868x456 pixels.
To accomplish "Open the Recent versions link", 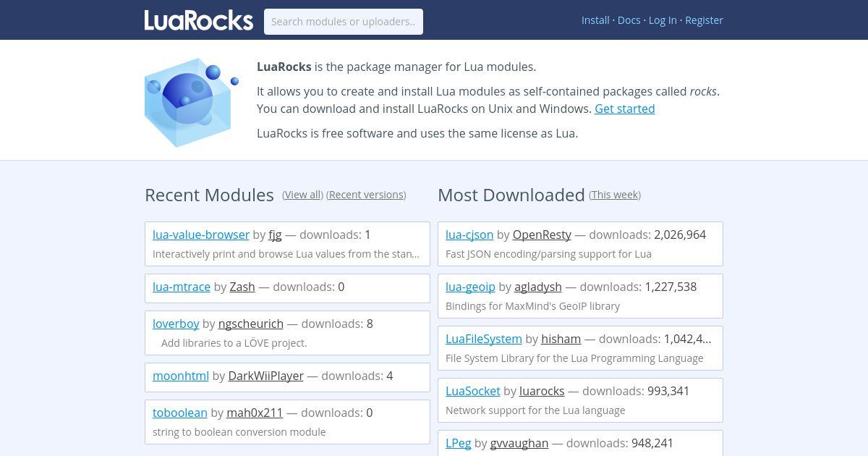I will pos(366,195).
